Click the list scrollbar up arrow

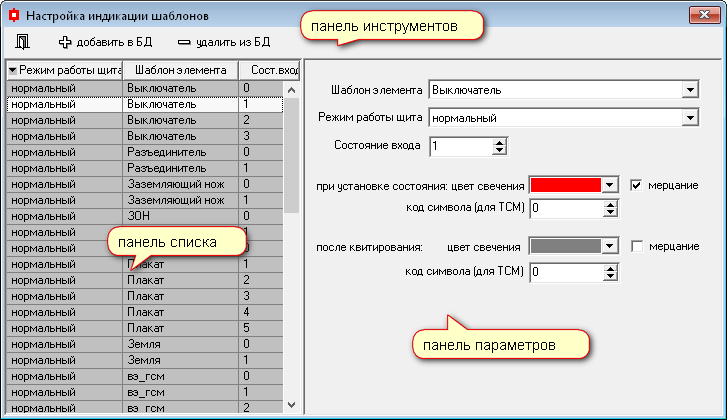pos(291,90)
